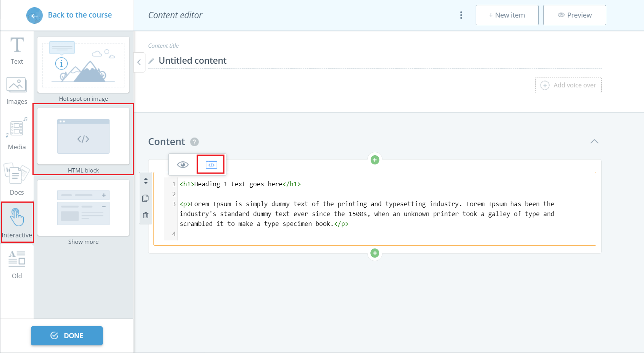The image size is (644, 353).
Task: Duplicate the HTML content block
Action: tap(145, 198)
